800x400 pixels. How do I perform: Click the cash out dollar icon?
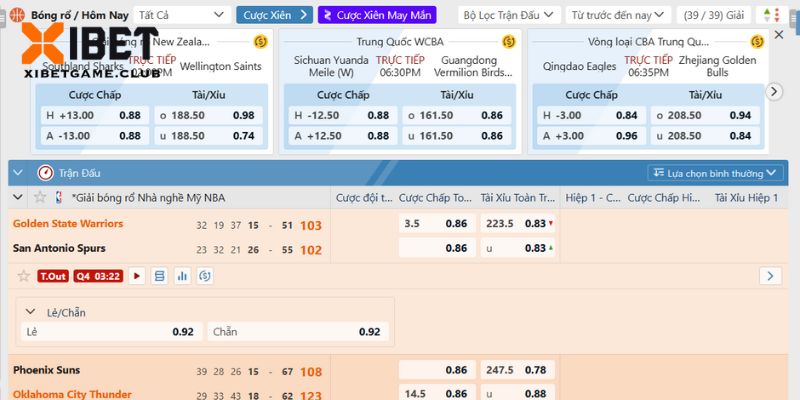(205, 276)
